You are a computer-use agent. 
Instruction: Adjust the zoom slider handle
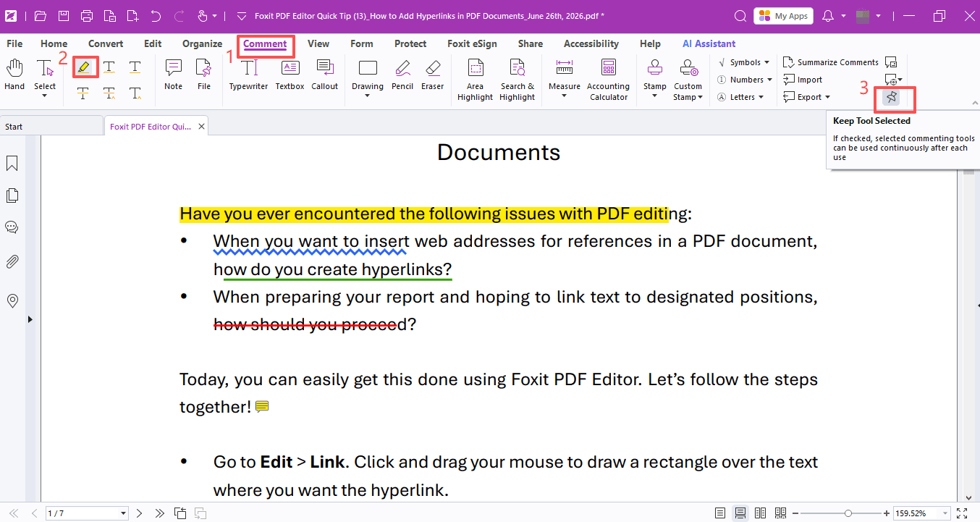tap(848, 513)
